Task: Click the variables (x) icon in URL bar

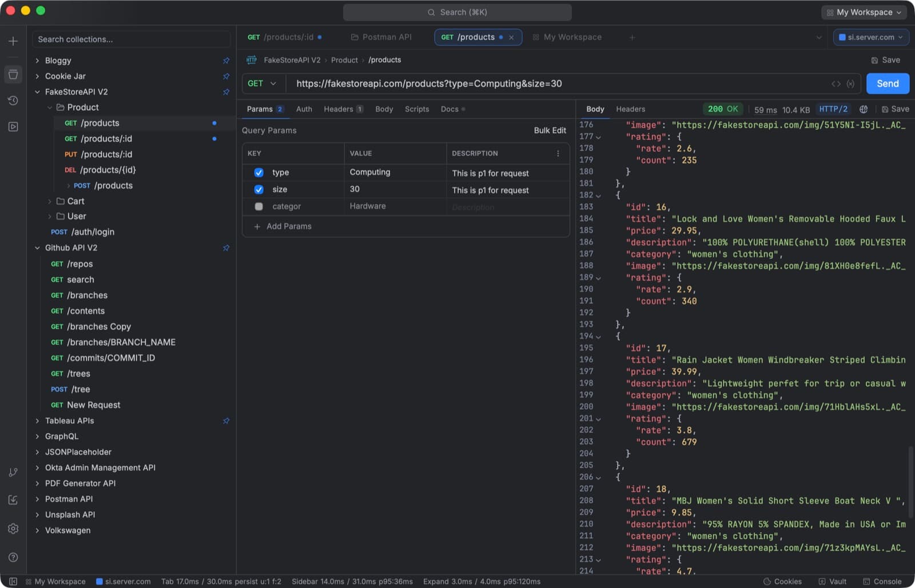Action: coord(850,84)
